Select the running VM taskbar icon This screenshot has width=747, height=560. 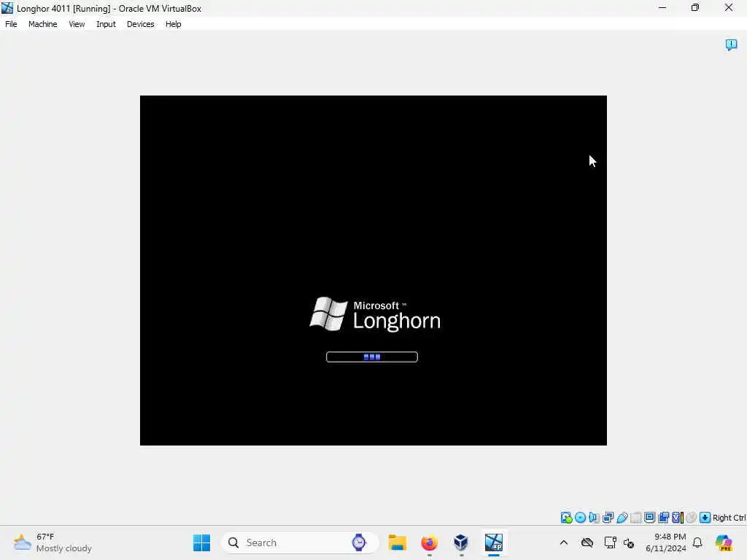click(x=494, y=542)
